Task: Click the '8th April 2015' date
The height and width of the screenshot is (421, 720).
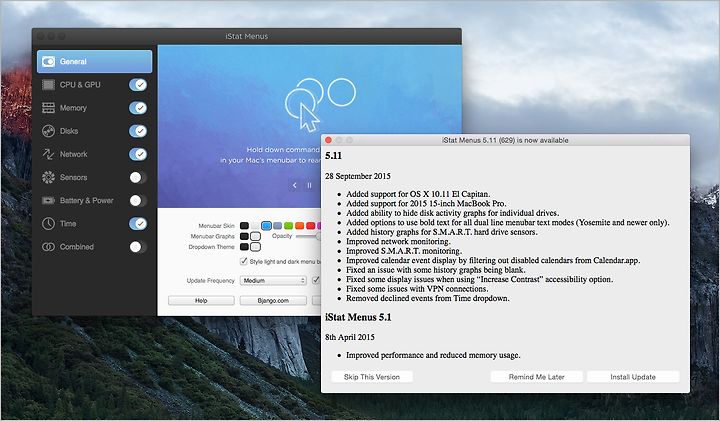Action: click(350, 337)
